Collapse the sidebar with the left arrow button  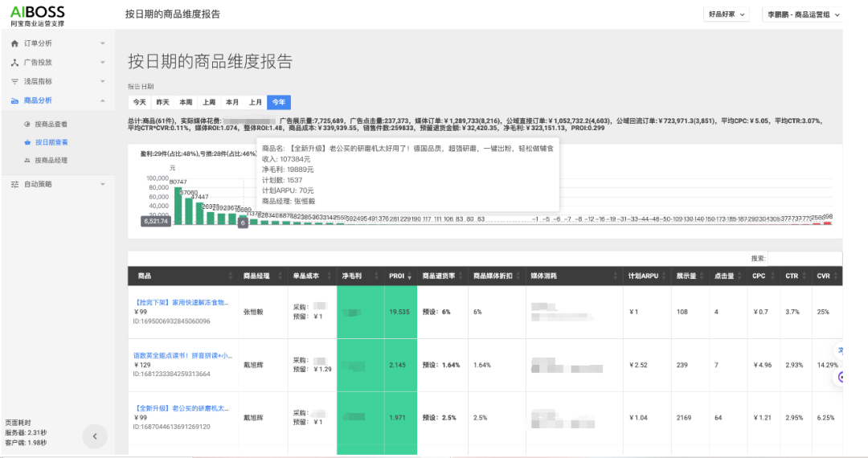95,436
